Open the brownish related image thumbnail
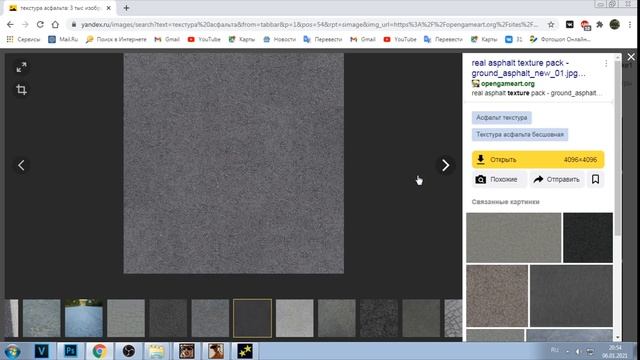The height and width of the screenshot is (360, 640). (x=497, y=296)
